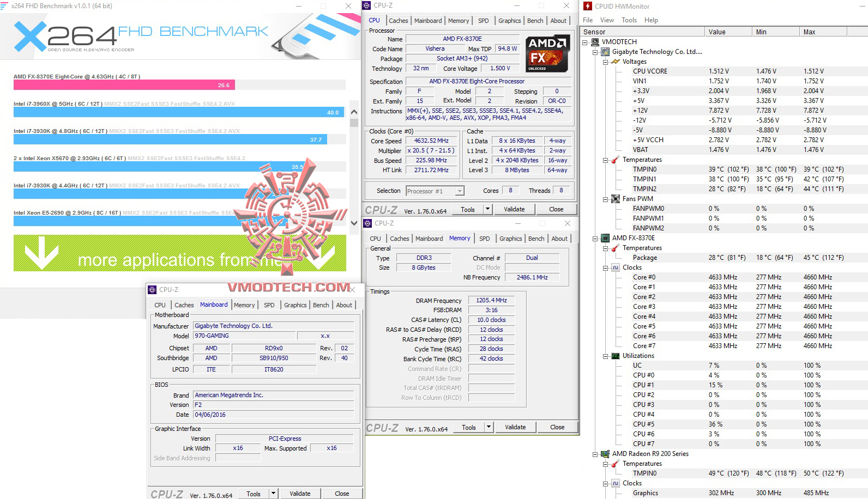
Task: Switch to Bench tab in the top CPU-Z window
Action: [535, 21]
